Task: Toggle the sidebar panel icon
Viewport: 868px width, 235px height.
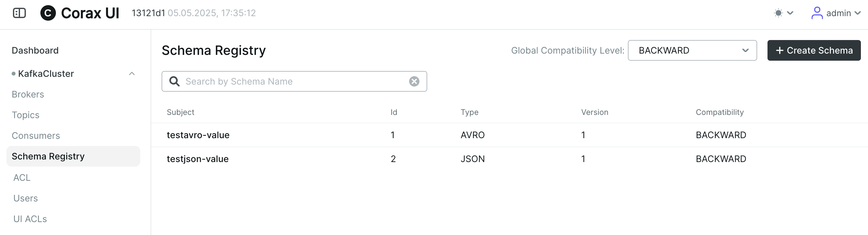Action: coord(19,13)
